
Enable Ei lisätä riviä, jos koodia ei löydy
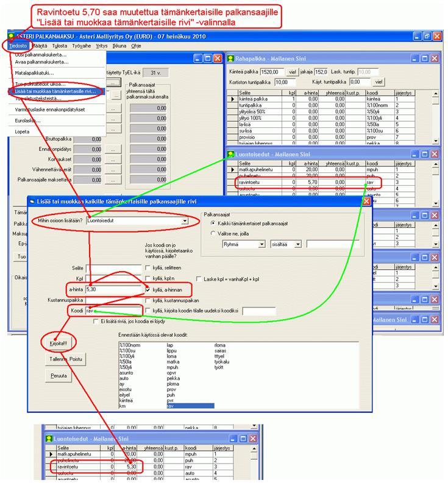[x=96, y=321]
